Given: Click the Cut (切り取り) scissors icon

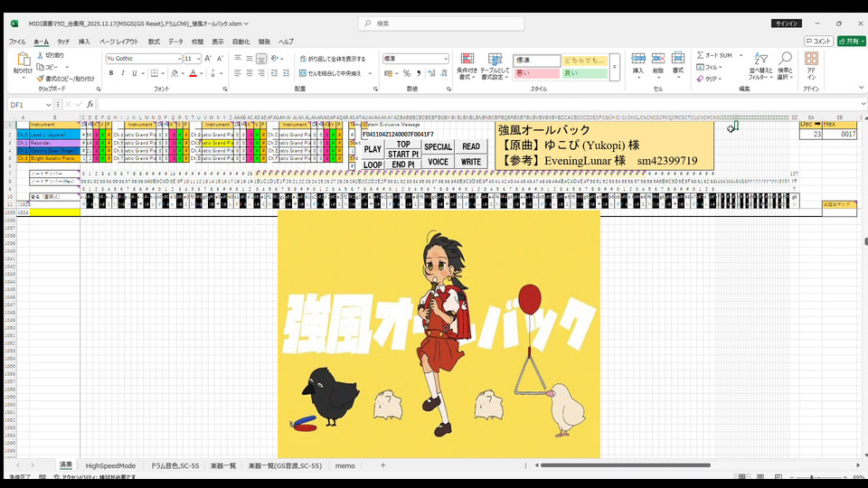Looking at the screenshot, I should click(x=41, y=55).
